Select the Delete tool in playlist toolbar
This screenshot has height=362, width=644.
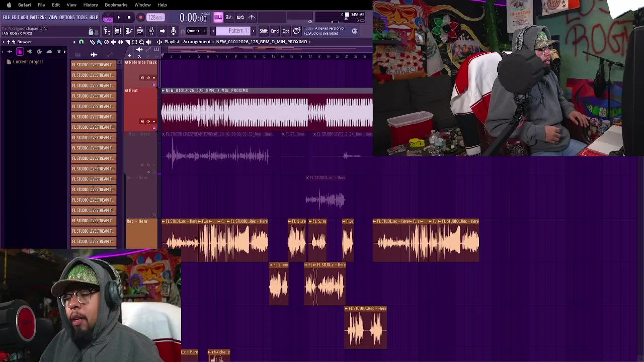click(106, 42)
